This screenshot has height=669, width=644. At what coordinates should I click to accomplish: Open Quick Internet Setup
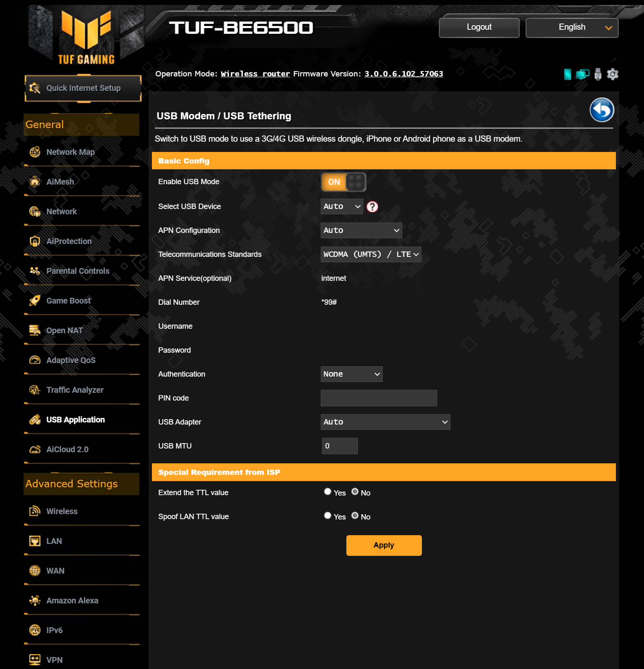[x=83, y=88]
